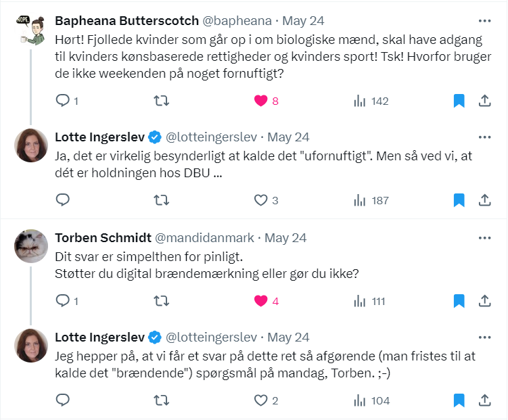Share Bapheana Butterscotch's tweet
This screenshot has width=508, height=420.
pos(485,101)
